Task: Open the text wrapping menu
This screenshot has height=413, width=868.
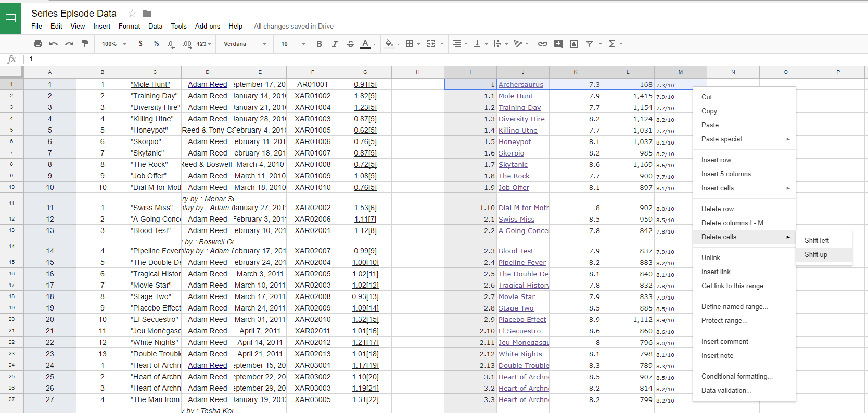Action: [x=500, y=44]
